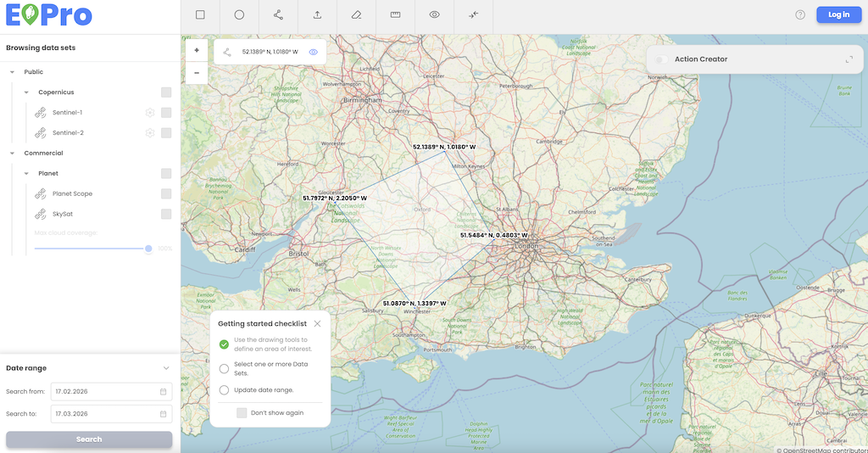
Task: Click 'Update date range' checklist item
Action: click(256, 390)
